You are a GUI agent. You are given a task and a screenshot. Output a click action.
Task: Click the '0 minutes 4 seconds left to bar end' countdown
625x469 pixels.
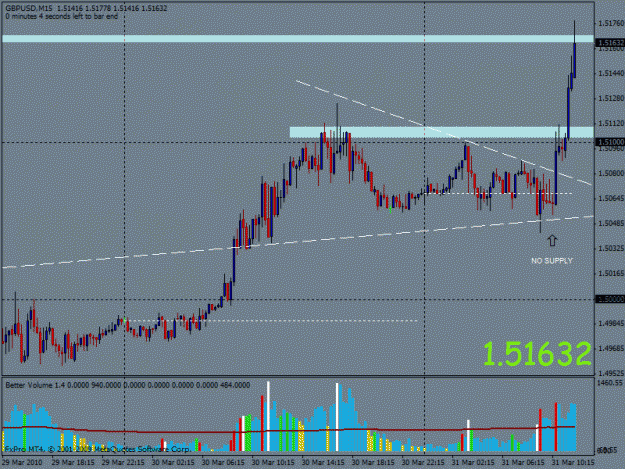click(x=62, y=16)
